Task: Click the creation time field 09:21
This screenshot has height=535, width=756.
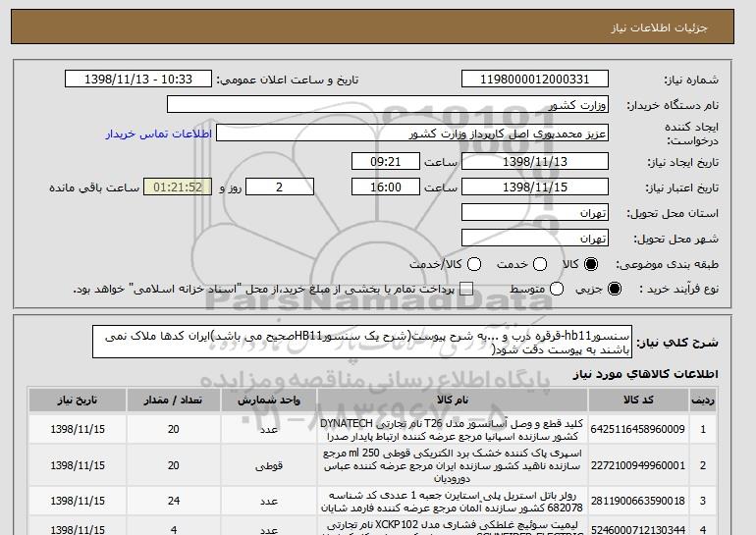Action: click(386, 161)
